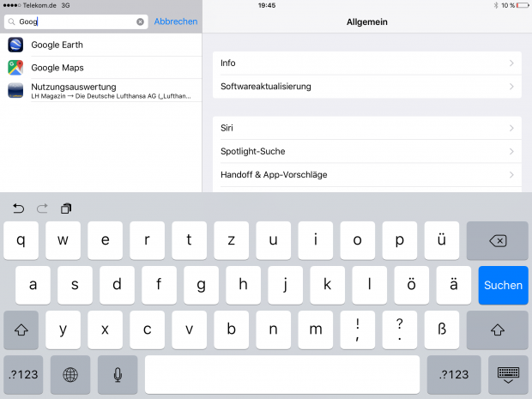Tap the b key
This screenshot has width=532, height=399.
coord(232,329)
